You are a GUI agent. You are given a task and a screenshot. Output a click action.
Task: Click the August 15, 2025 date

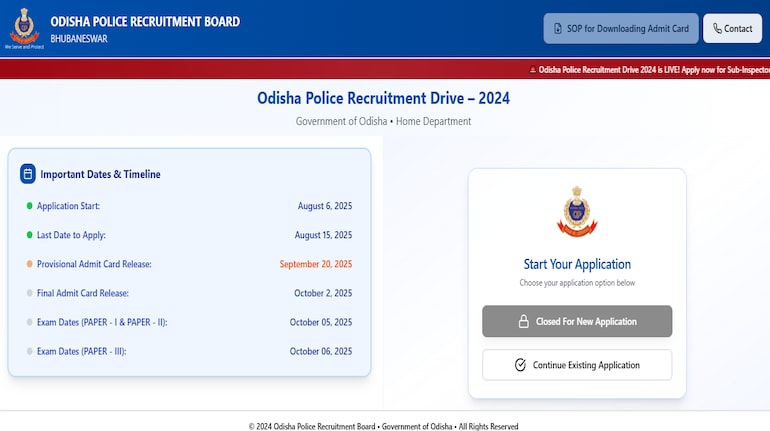[324, 235]
